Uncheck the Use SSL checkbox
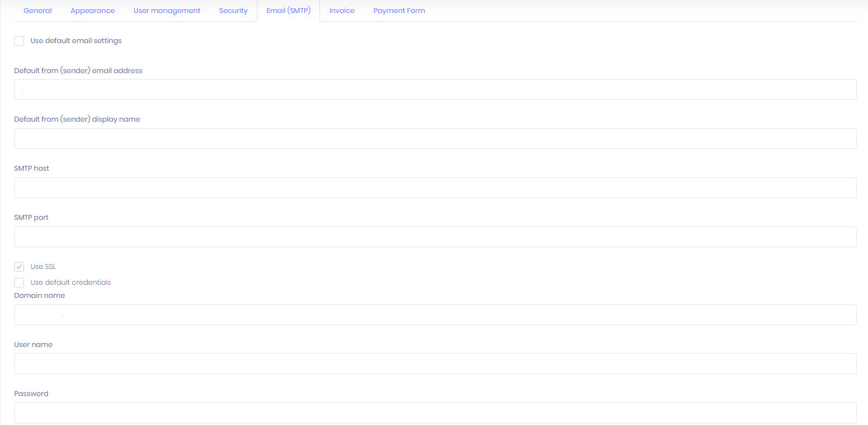 19,267
